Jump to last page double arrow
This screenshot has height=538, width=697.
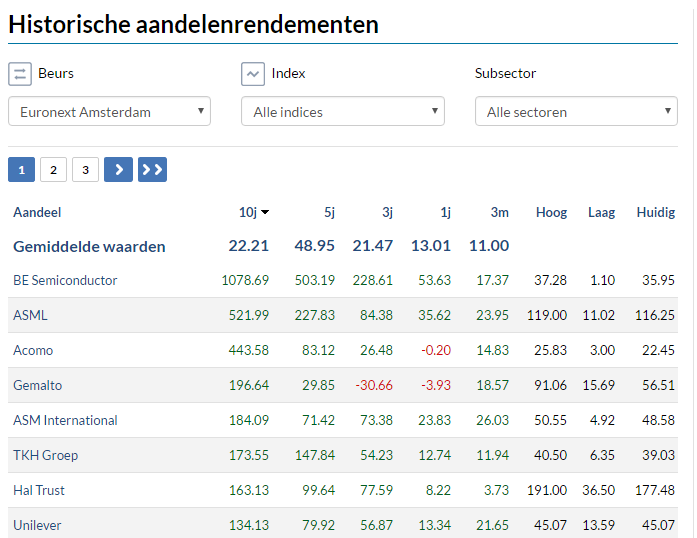(152, 169)
